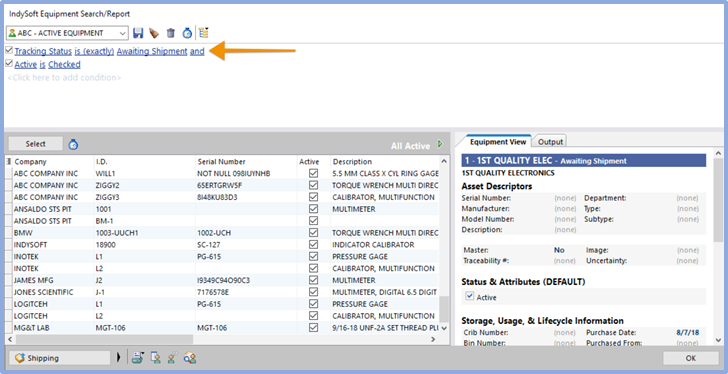728x374 pixels.
Task: Toggle the Active checkbox in the MGT-106 row
Action: (313, 328)
